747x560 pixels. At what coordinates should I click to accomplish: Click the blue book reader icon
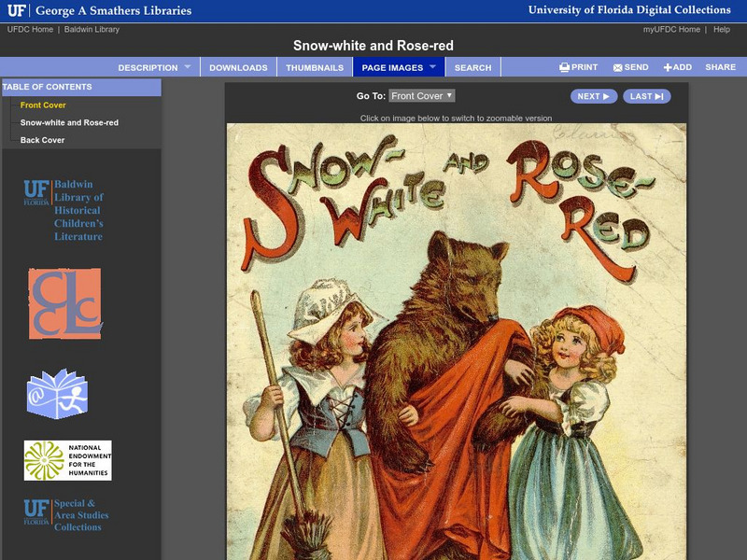coord(57,394)
